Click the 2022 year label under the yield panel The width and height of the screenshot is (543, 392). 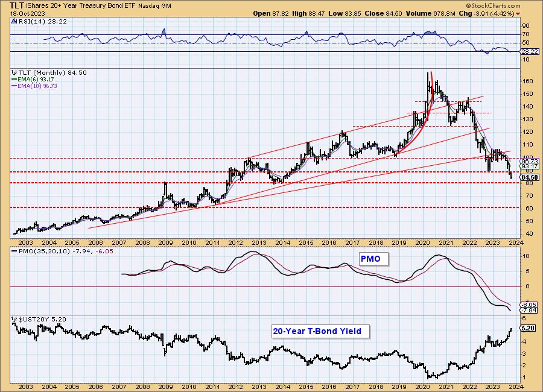pyautogui.click(x=469, y=387)
